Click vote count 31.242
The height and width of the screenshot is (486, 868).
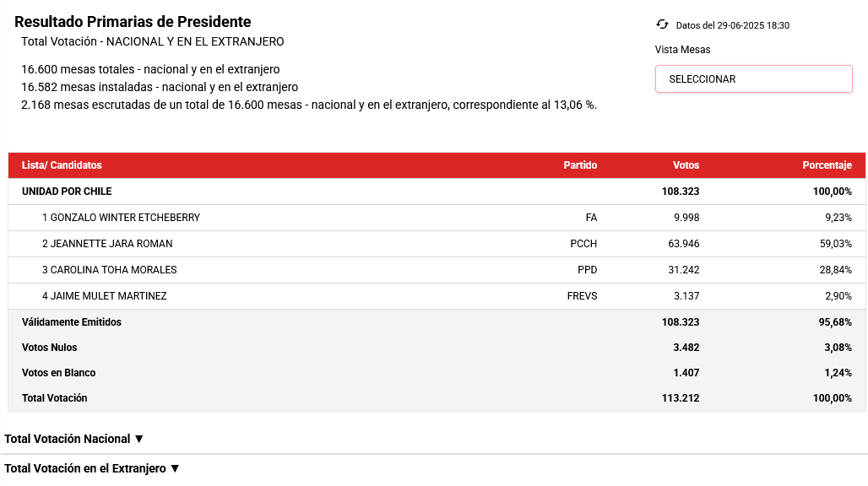pyautogui.click(x=684, y=270)
